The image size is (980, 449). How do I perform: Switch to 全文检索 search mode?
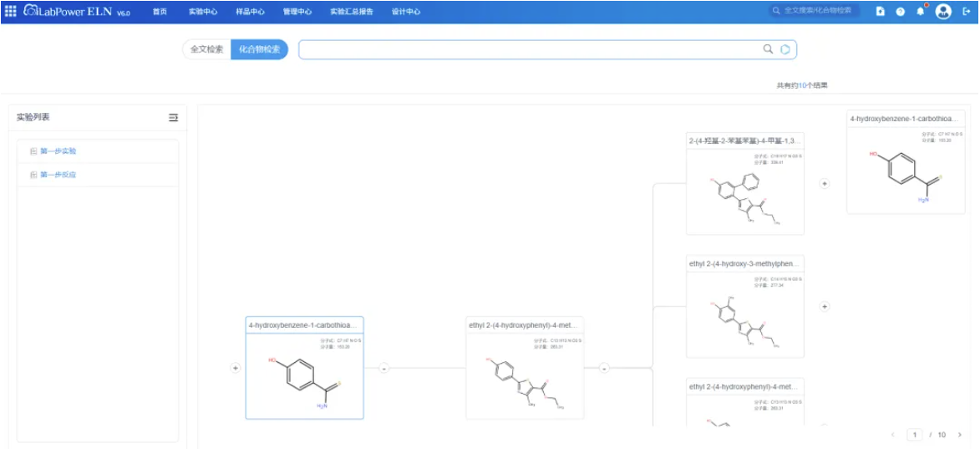pyautogui.click(x=207, y=49)
